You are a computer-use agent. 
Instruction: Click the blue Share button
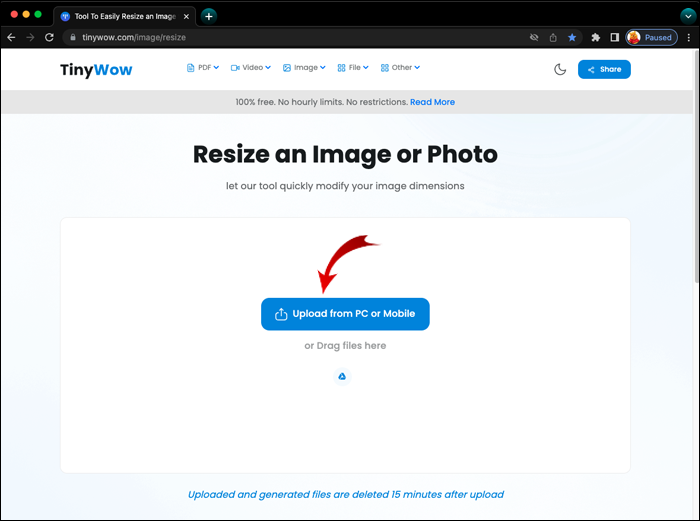pyautogui.click(x=604, y=69)
